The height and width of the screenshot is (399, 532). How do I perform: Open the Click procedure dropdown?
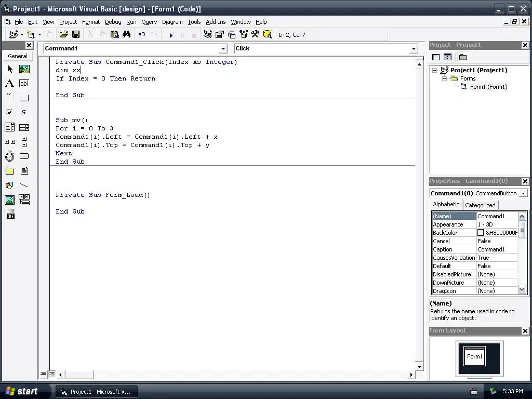coord(414,49)
